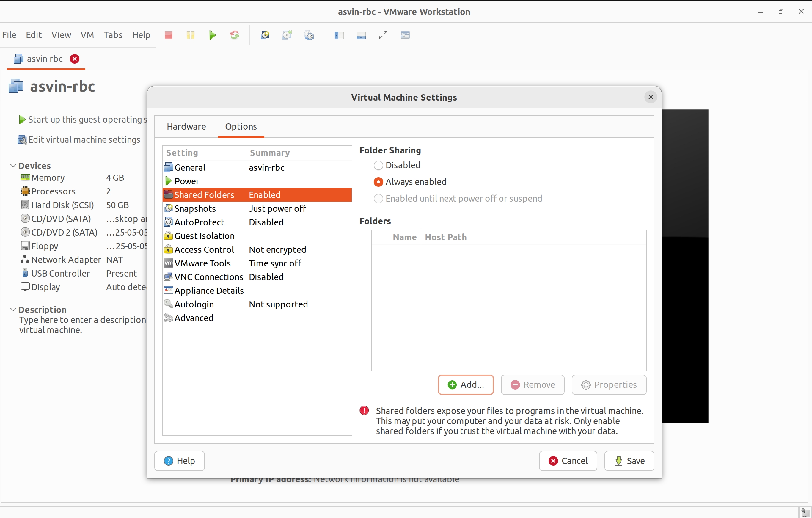Select the Autologin setting row

[x=257, y=304]
